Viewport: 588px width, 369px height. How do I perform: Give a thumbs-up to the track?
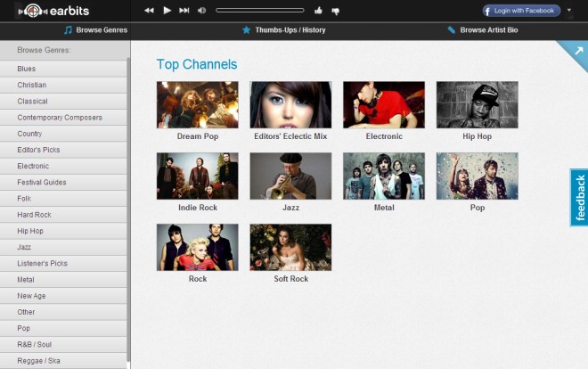[x=318, y=11]
